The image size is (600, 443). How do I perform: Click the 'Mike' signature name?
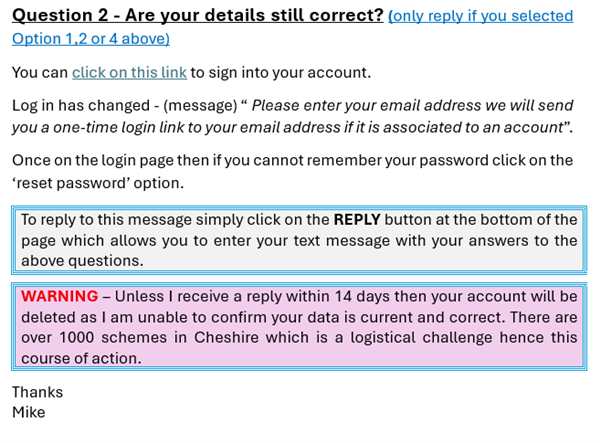point(28,412)
